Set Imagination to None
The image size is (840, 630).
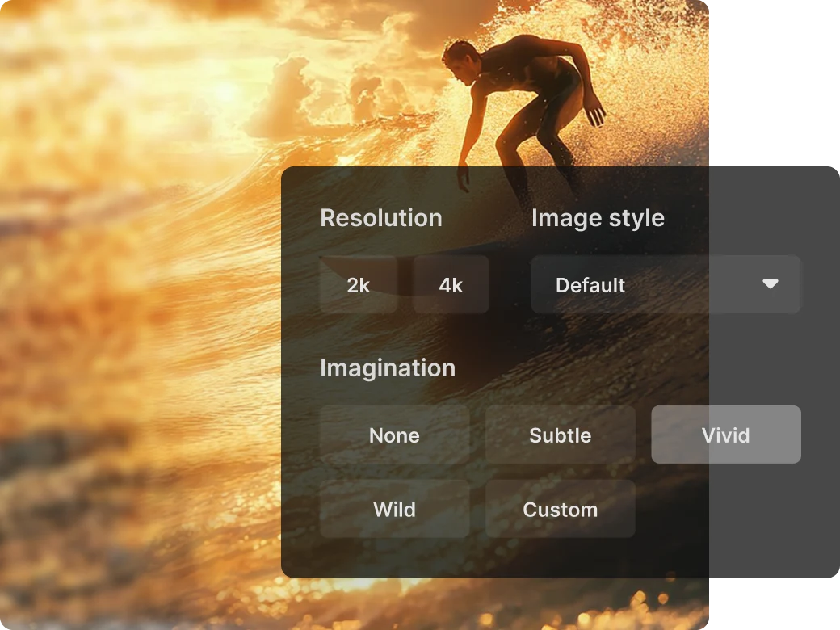(x=394, y=435)
